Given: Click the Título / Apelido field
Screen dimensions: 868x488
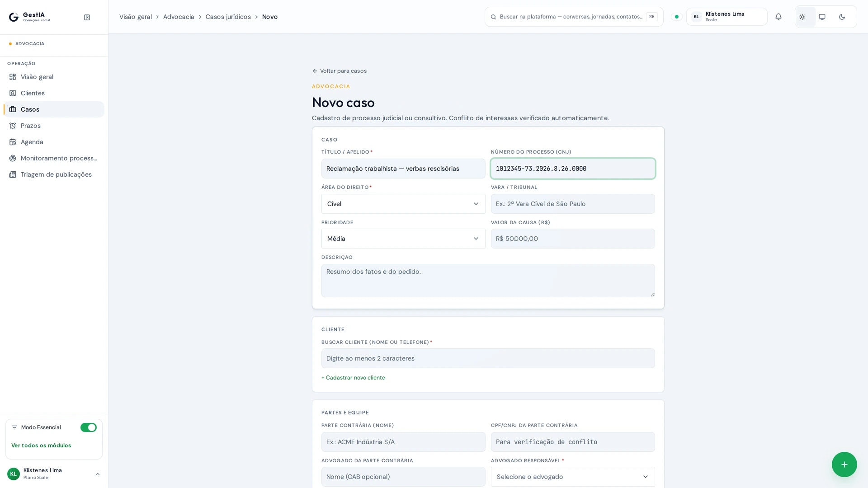Looking at the screenshot, I should coord(403,169).
